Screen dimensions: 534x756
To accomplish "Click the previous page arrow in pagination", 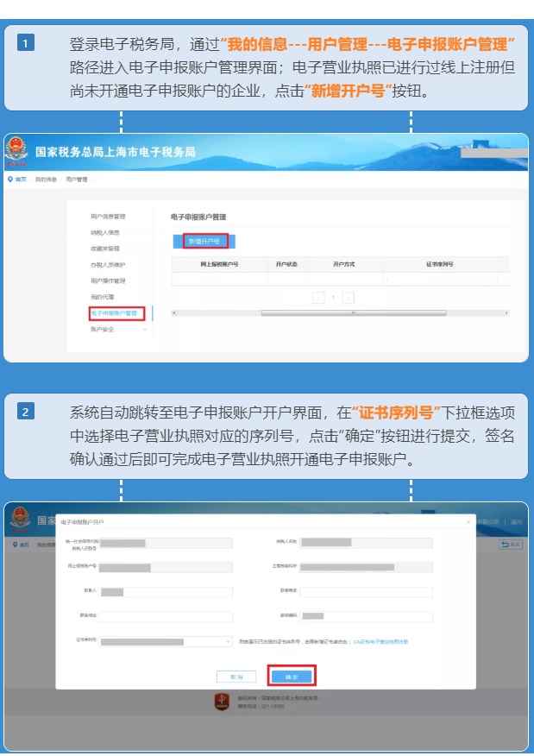I will click(x=317, y=297).
